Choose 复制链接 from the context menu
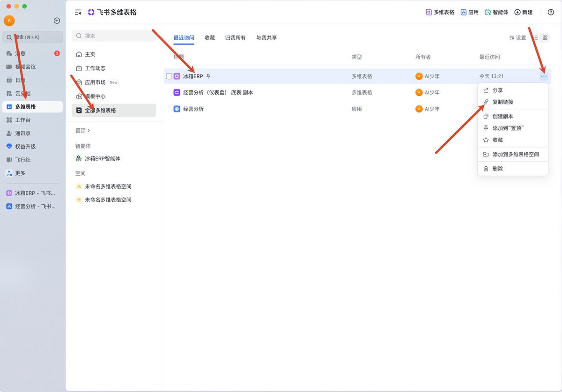This screenshot has width=562, height=392. pos(513,102)
